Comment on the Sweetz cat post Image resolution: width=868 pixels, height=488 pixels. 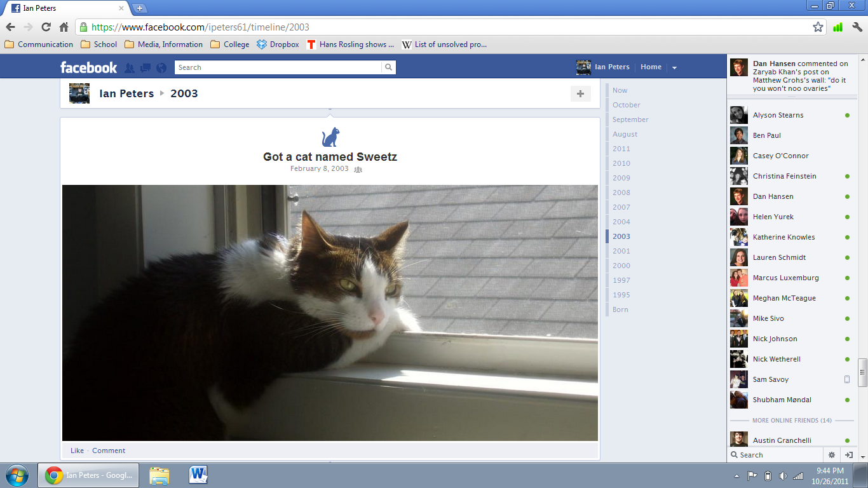pos(109,451)
